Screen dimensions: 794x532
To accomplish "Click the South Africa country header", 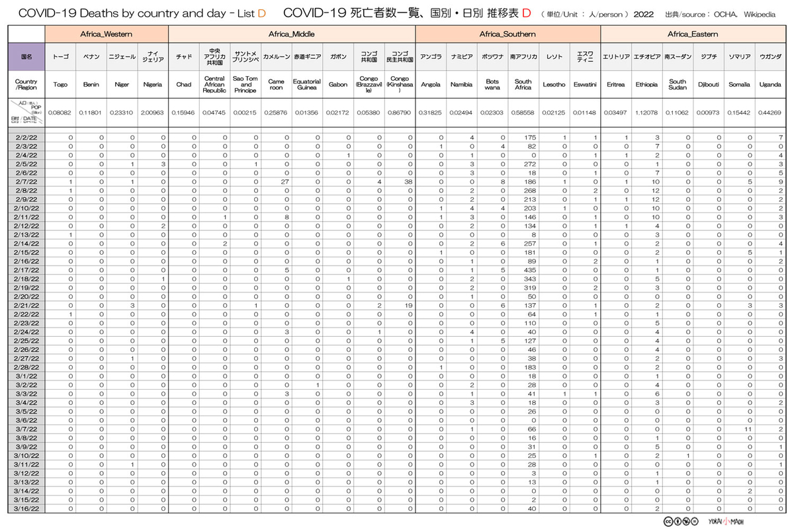I will coord(523,85).
